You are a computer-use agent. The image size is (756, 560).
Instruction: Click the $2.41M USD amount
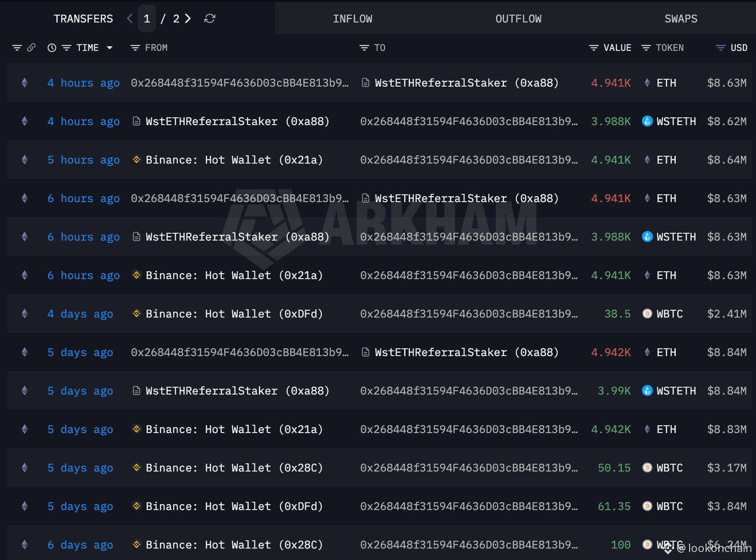click(x=727, y=314)
